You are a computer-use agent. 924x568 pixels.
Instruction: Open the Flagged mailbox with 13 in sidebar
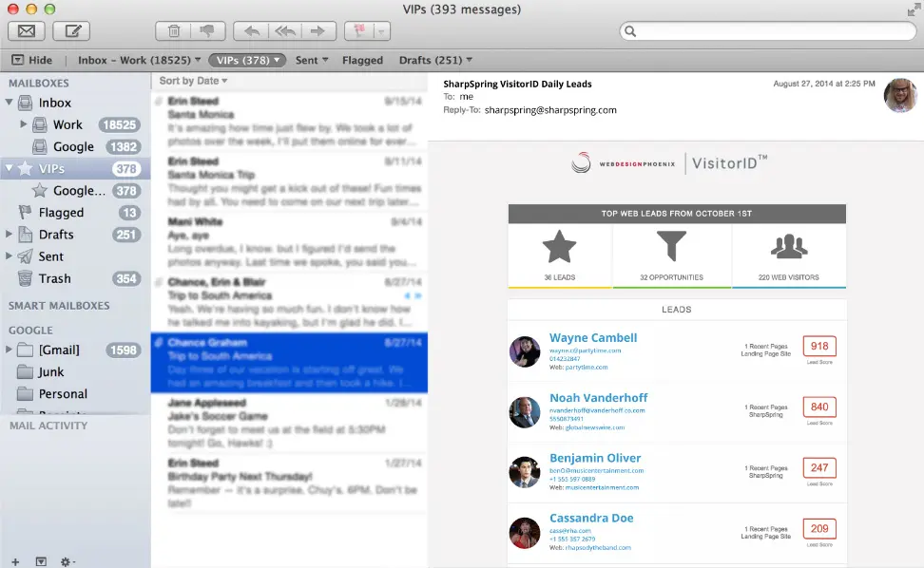tap(75, 213)
